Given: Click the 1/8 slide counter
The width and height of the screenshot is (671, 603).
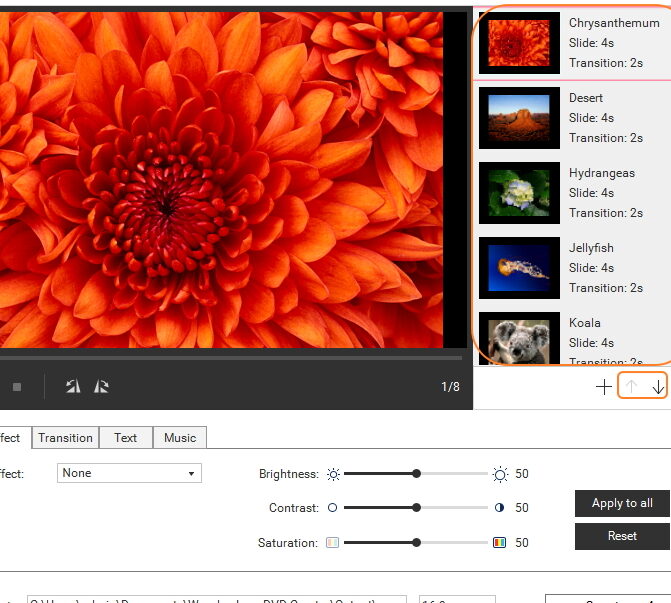Looking at the screenshot, I should click(450, 386).
